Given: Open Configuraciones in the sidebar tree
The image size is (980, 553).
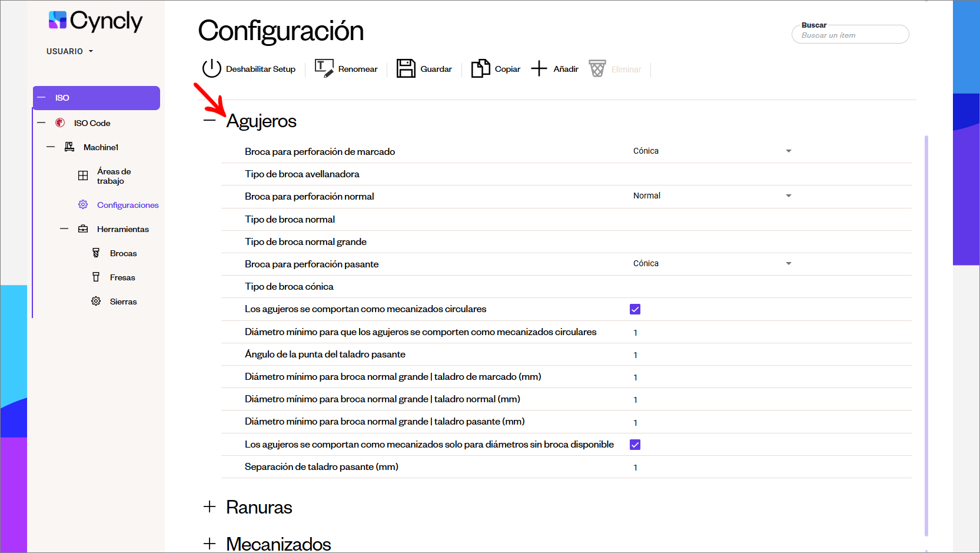Looking at the screenshot, I should point(128,205).
